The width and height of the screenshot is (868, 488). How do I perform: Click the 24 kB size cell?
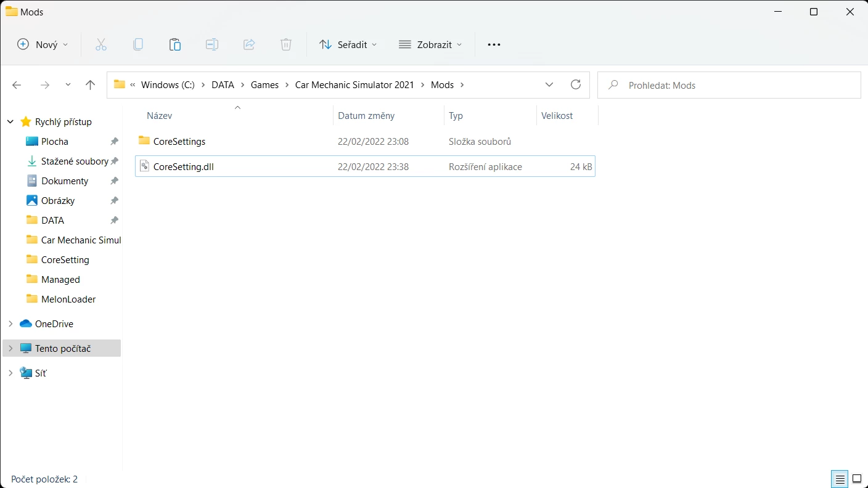pos(581,166)
